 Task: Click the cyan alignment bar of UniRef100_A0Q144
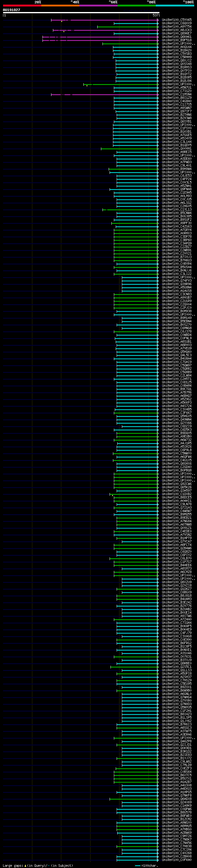[x=135, y=47]
